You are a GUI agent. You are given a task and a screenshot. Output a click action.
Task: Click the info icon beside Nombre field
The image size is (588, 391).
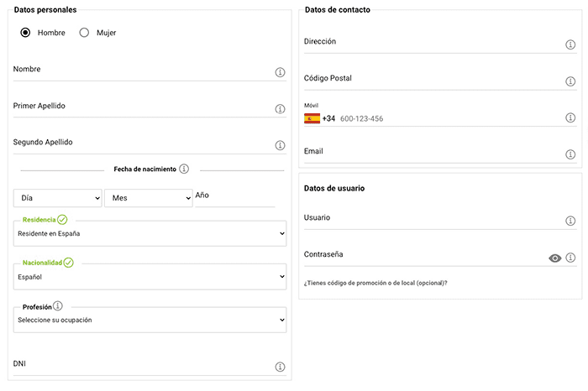tap(281, 73)
